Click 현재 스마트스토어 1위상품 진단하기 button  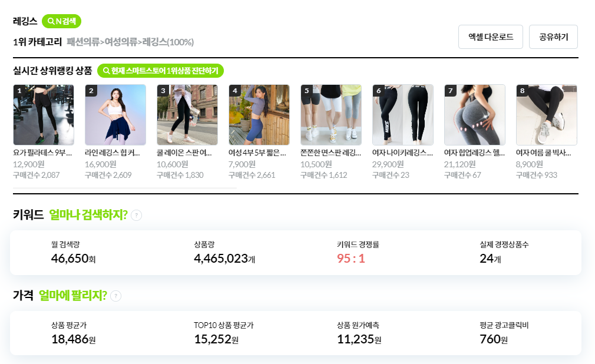(160, 71)
